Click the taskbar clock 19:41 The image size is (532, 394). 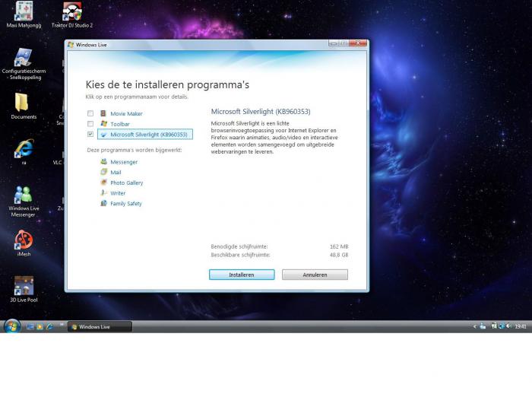(x=520, y=326)
